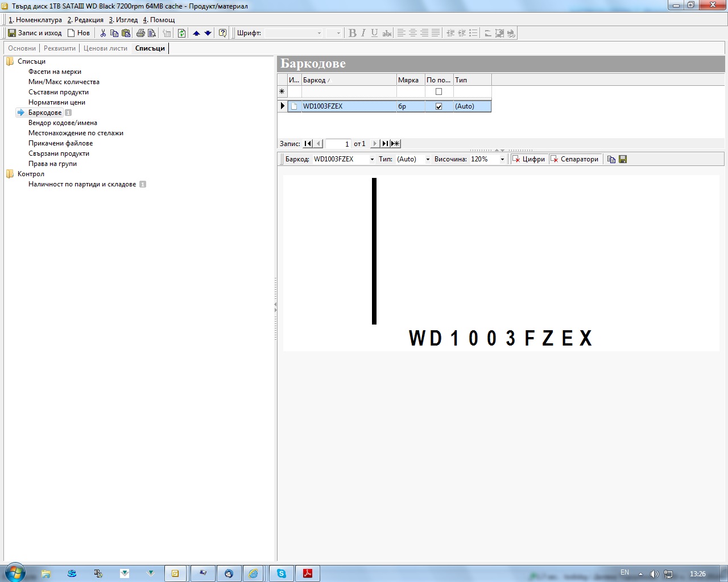Switch to the Основни tab
Image resolution: width=728 pixels, height=582 pixels.
pos(22,48)
